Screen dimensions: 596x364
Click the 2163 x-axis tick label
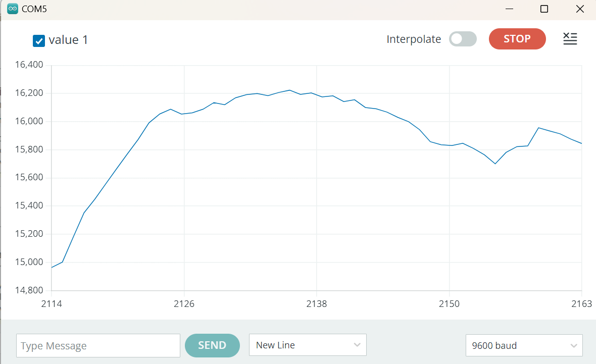point(582,304)
